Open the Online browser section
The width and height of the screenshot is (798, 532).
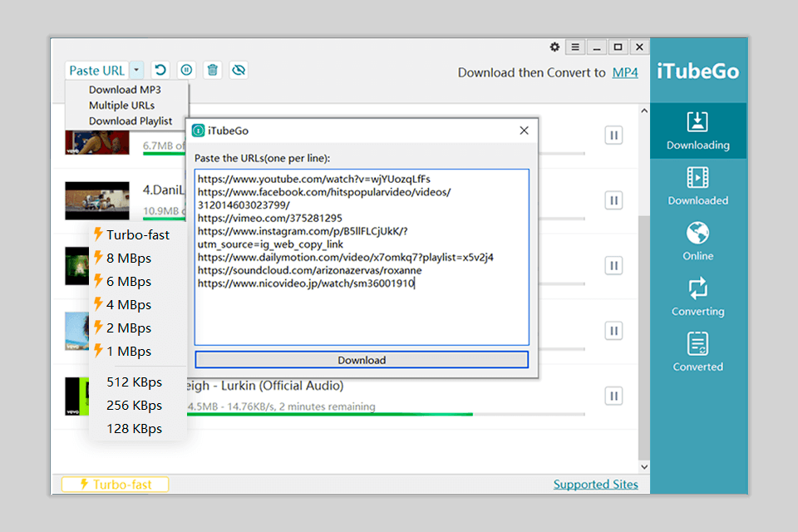(697, 241)
